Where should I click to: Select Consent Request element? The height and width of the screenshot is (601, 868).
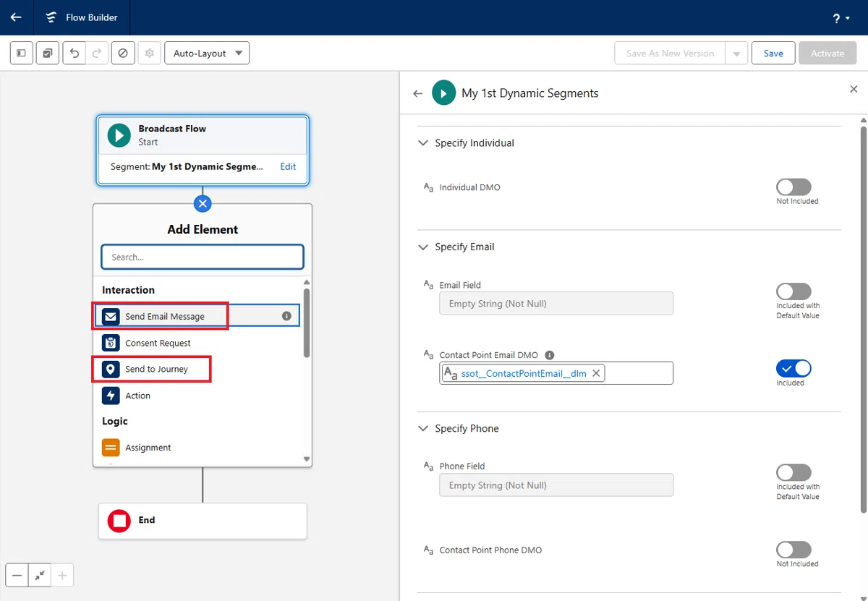(x=196, y=343)
